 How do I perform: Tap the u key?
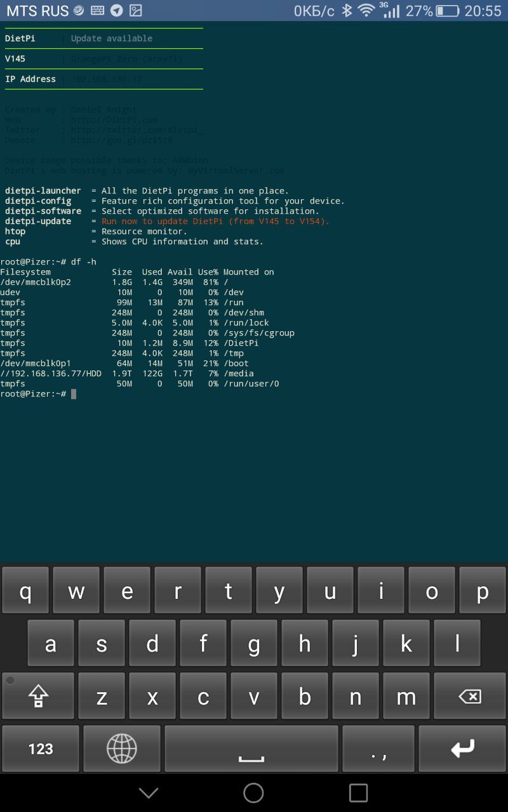(330, 591)
